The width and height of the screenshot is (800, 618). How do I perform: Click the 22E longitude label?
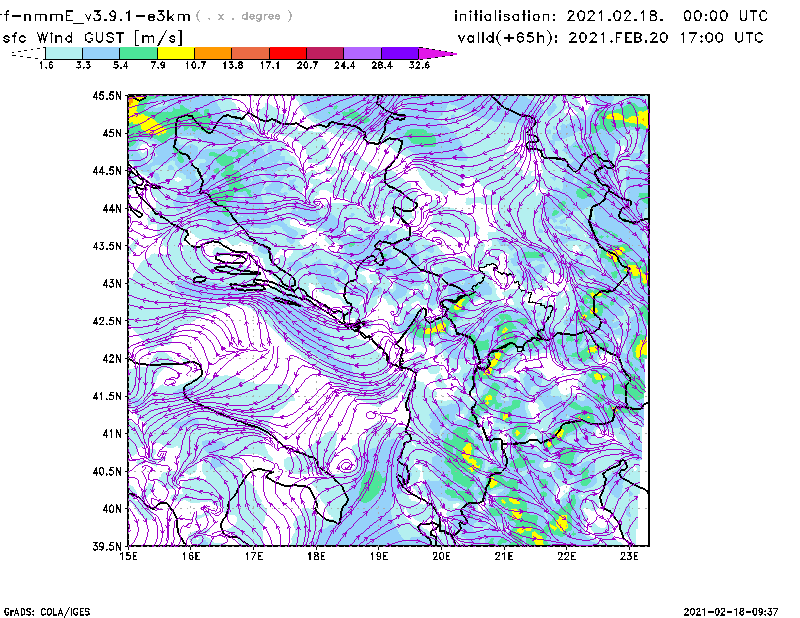566,556
